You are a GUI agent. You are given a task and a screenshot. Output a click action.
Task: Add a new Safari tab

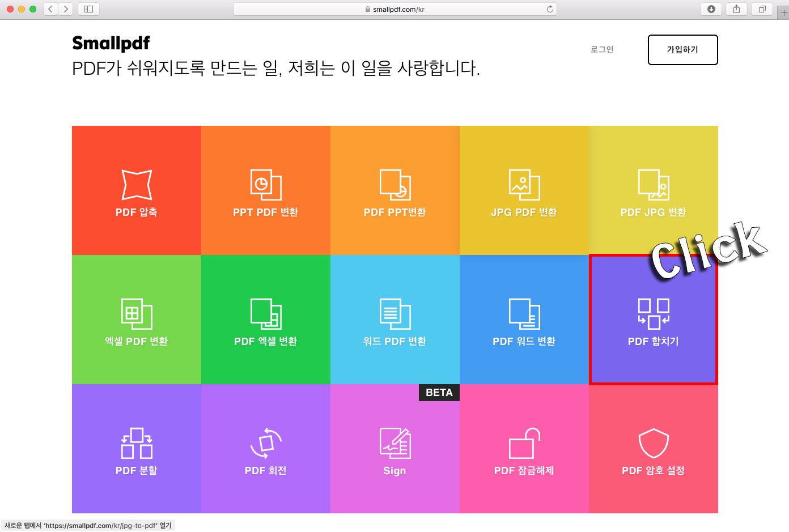[x=784, y=13]
